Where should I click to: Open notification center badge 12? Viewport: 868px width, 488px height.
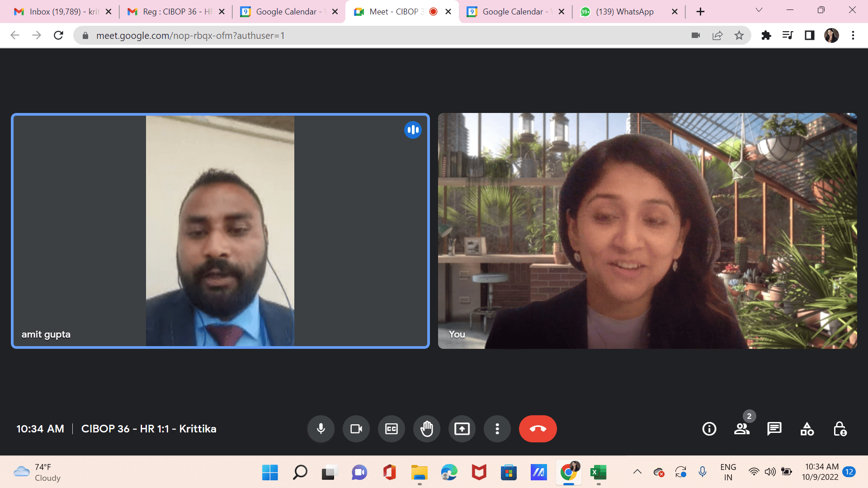pos(849,472)
